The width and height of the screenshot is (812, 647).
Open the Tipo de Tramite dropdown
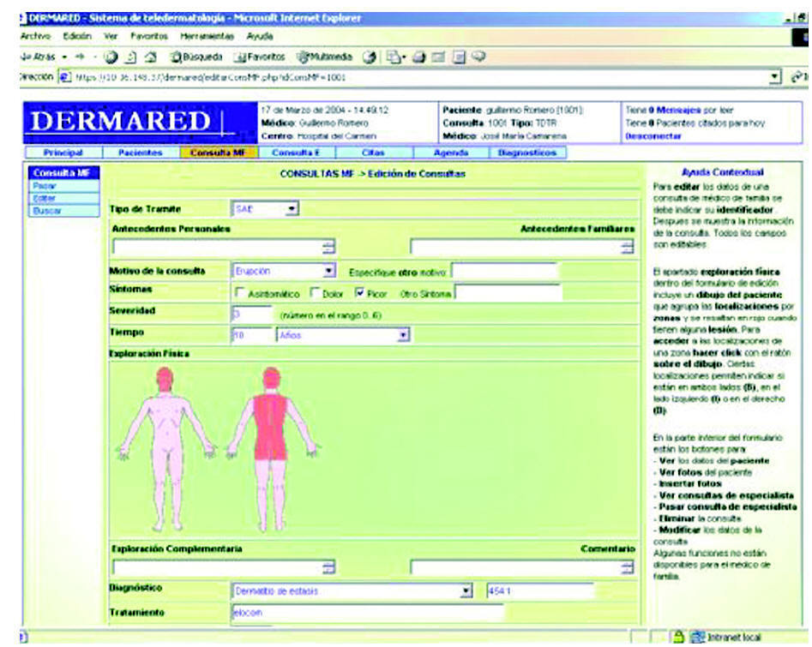pos(292,208)
